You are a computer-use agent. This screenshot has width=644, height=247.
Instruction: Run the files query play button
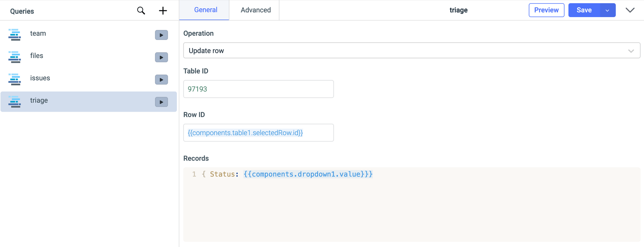click(x=161, y=57)
